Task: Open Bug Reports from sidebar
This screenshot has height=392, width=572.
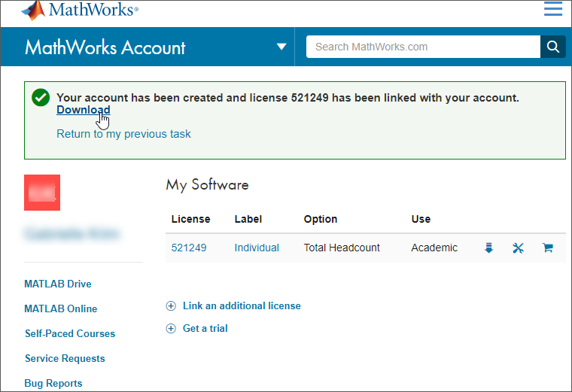Action: pos(53,383)
